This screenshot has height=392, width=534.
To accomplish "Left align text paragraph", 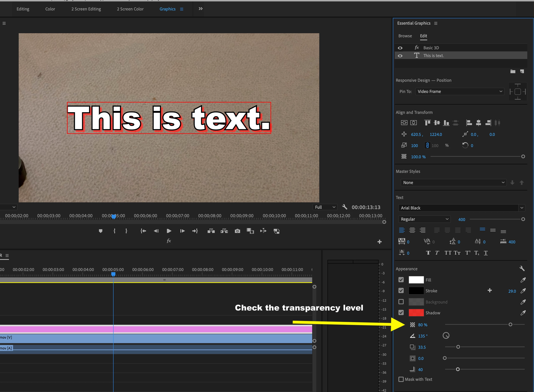I will [402, 230].
